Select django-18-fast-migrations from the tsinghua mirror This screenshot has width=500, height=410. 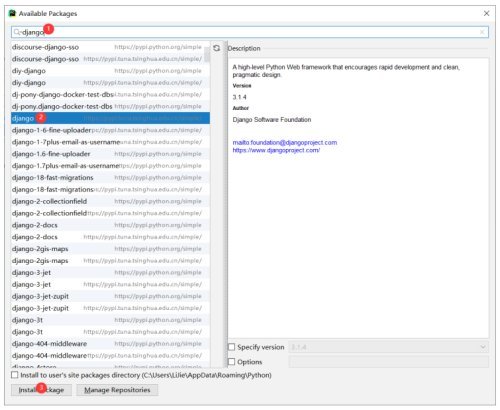pyautogui.click(x=110, y=189)
